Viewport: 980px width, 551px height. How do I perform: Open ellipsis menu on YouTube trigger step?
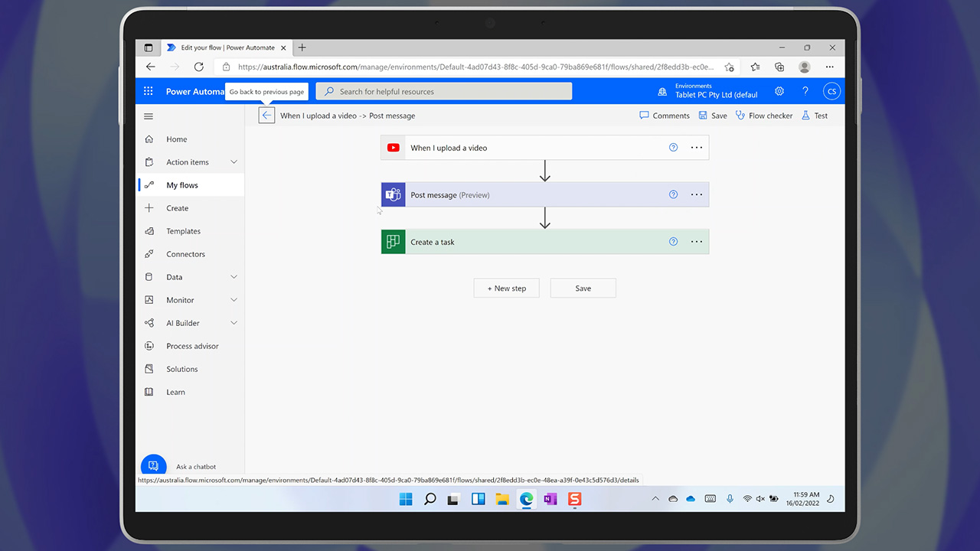point(697,148)
